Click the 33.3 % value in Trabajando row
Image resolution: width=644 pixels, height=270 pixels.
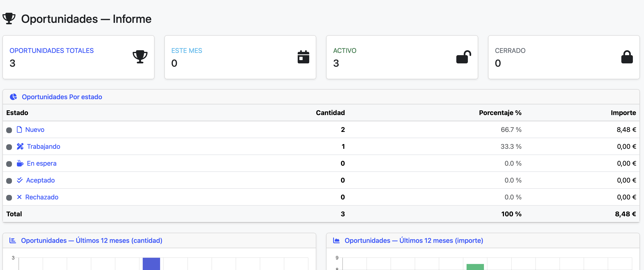(511, 147)
